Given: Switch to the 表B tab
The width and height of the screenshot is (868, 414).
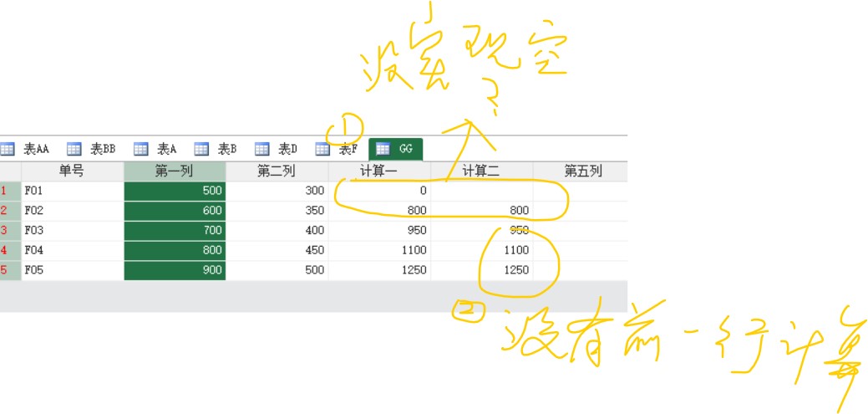Looking at the screenshot, I should coord(216,149).
